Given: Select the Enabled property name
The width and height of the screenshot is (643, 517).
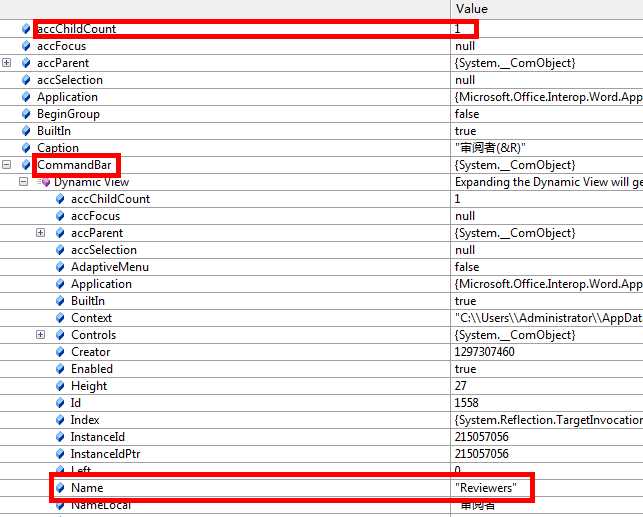Looking at the screenshot, I should (x=92, y=369).
